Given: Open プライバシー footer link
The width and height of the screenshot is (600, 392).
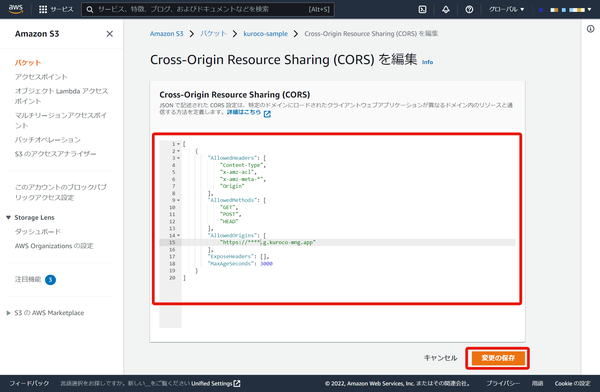Looking at the screenshot, I should (503, 383).
